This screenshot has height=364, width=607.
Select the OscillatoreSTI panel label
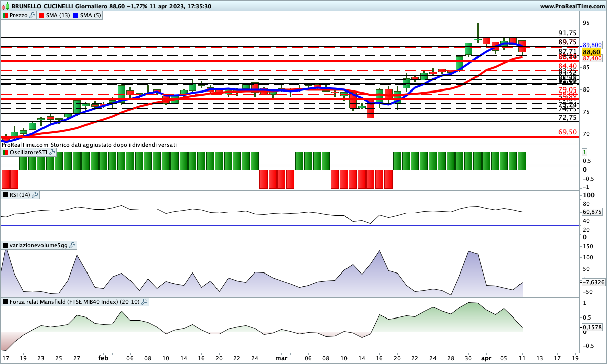28,152
